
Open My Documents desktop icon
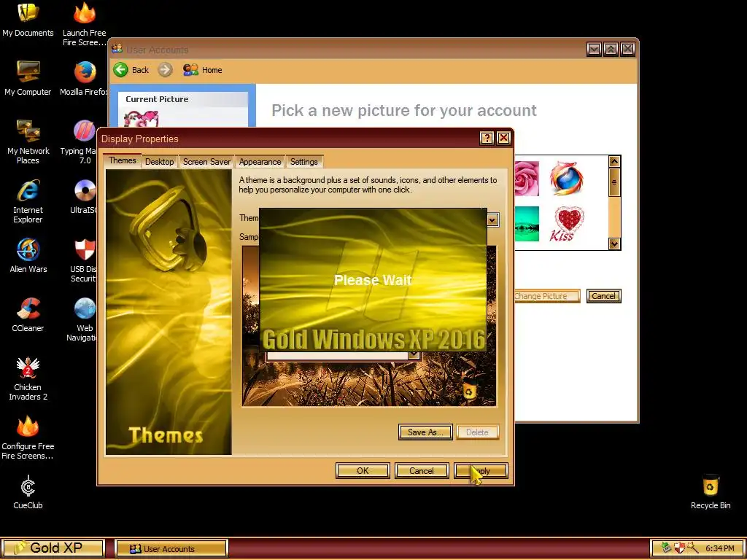[28, 19]
